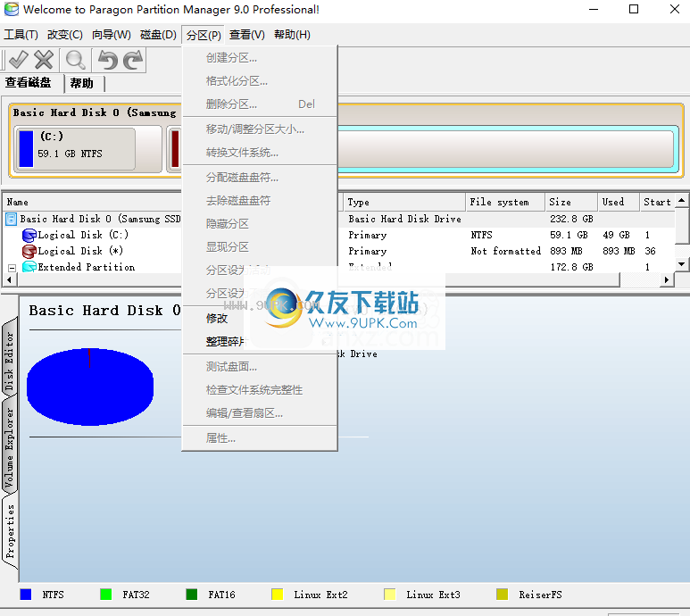
Task: Select the '232.8 GB' size cell
Action: 571,219
